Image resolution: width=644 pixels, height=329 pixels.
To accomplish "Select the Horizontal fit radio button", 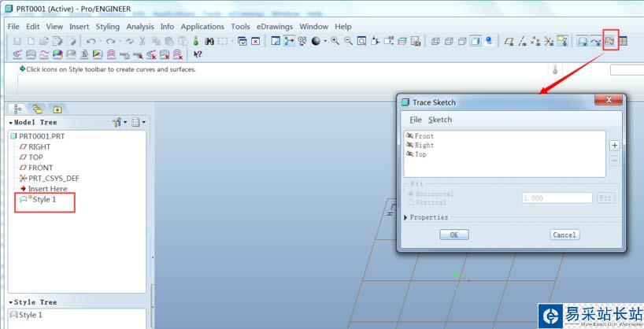I will [x=410, y=194].
